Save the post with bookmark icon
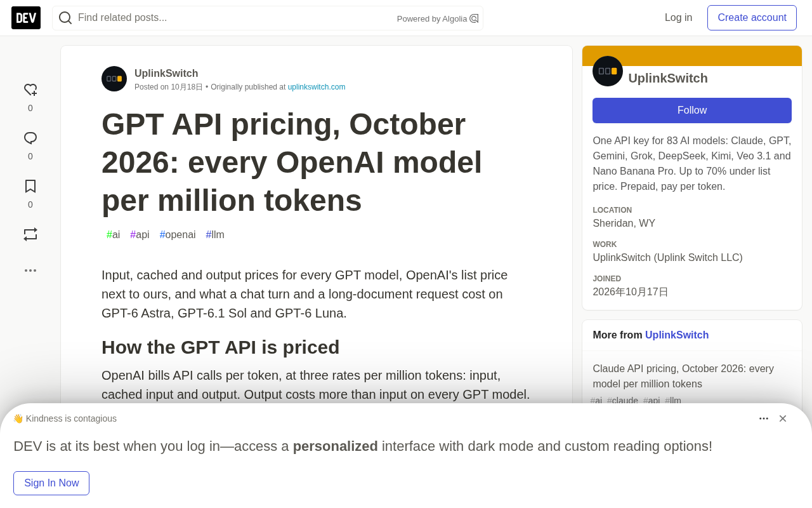 click(x=30, y=186)
